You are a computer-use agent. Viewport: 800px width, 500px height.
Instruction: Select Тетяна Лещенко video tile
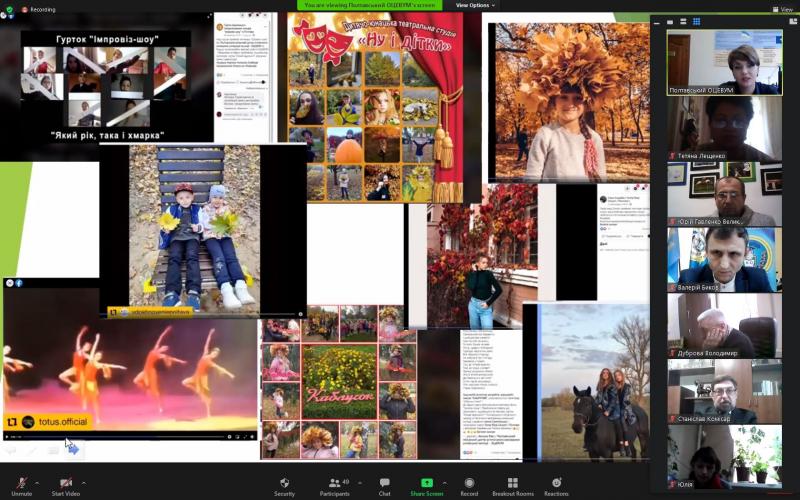[x=724, y=129]
